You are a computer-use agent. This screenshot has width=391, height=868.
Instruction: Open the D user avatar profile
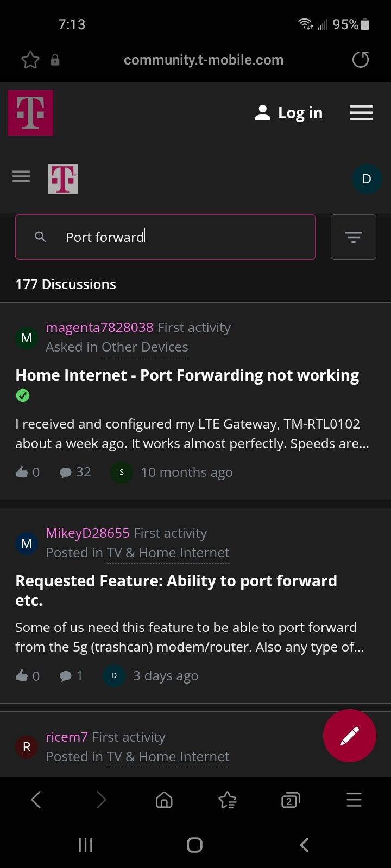pos(367,178)
